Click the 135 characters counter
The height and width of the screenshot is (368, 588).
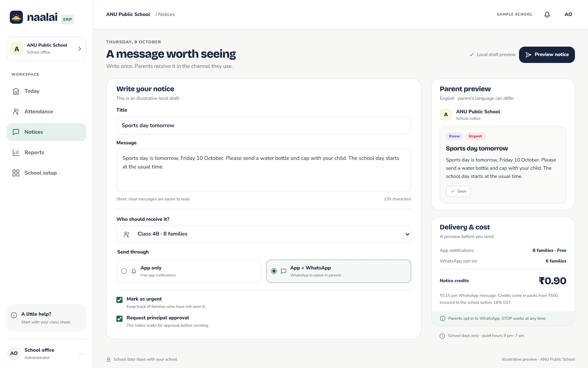(397, 199)
